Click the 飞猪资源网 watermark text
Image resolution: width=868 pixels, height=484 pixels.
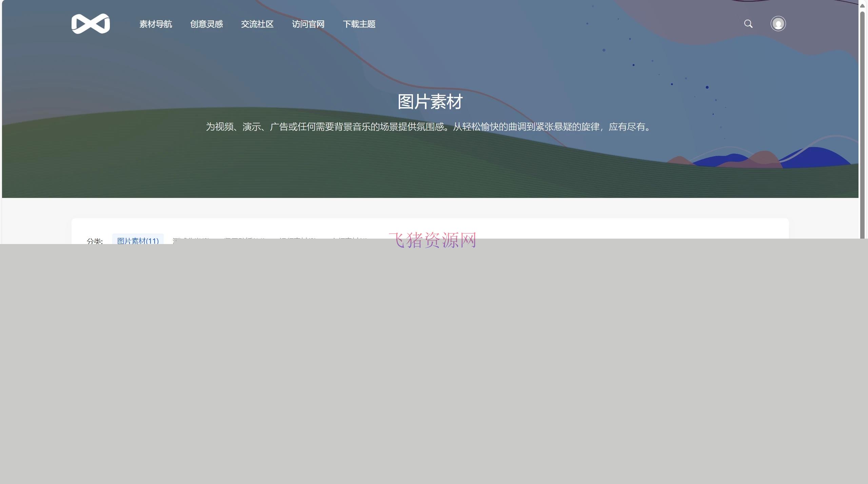pyautogui.click(x=432, y=241)
